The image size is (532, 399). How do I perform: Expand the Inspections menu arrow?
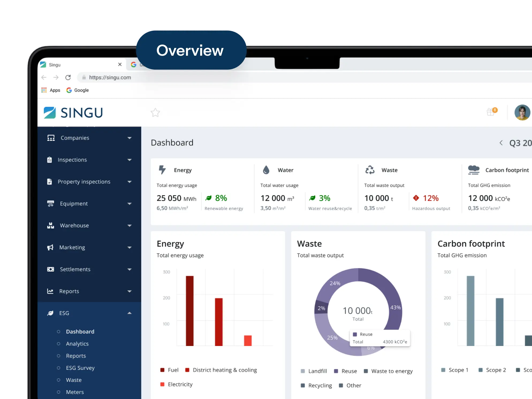130,160
